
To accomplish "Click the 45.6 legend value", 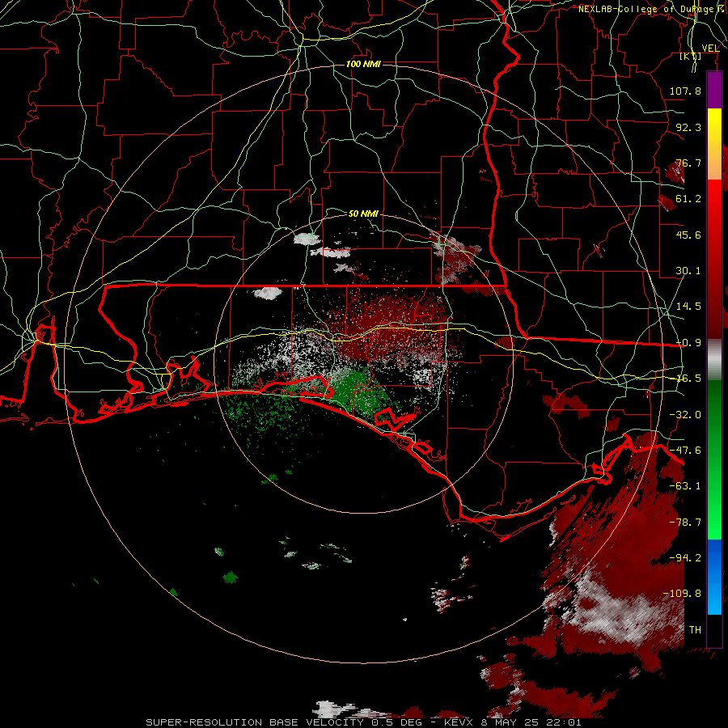I will coord(688,235).
